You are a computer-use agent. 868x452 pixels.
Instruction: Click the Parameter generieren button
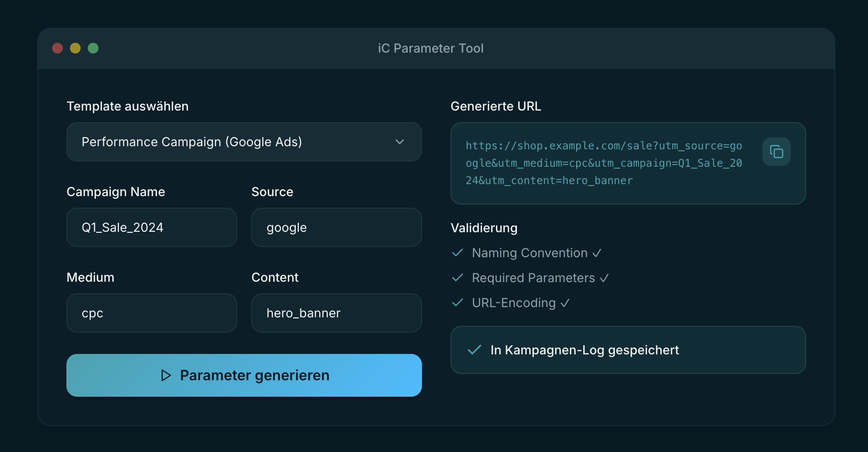point(244,375)
